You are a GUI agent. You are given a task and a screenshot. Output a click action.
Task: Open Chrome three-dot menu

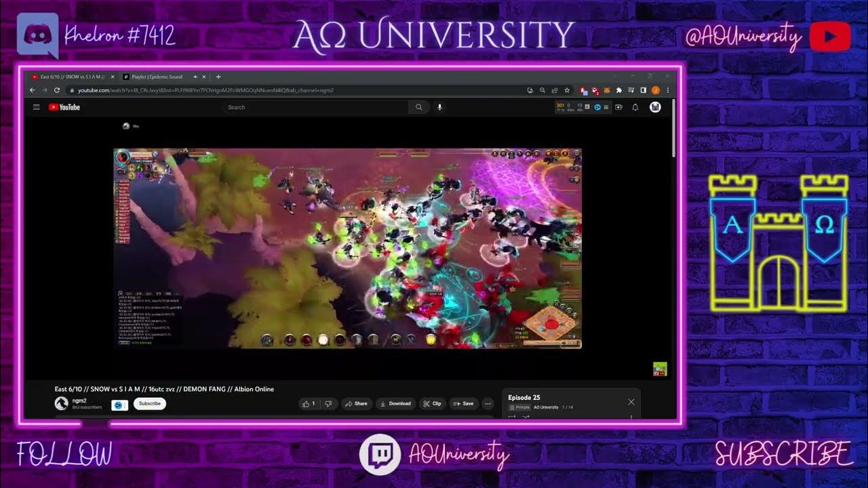click(x=667, y=90)
